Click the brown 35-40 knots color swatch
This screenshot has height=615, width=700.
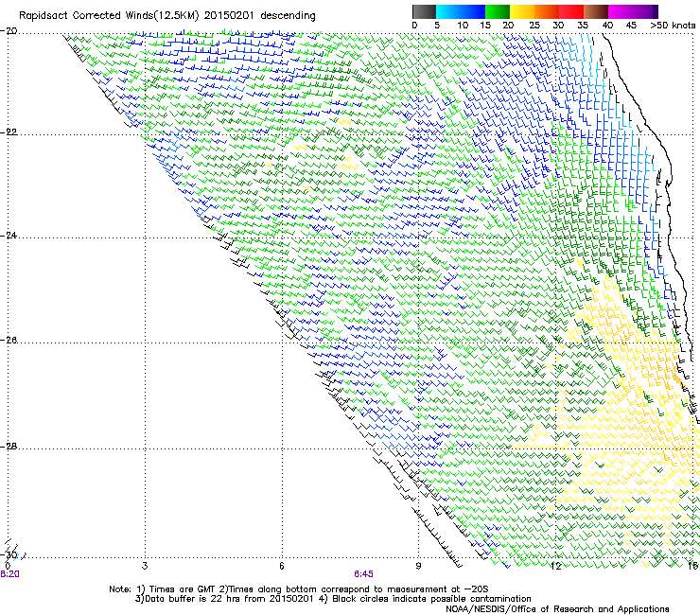point(596,11)
